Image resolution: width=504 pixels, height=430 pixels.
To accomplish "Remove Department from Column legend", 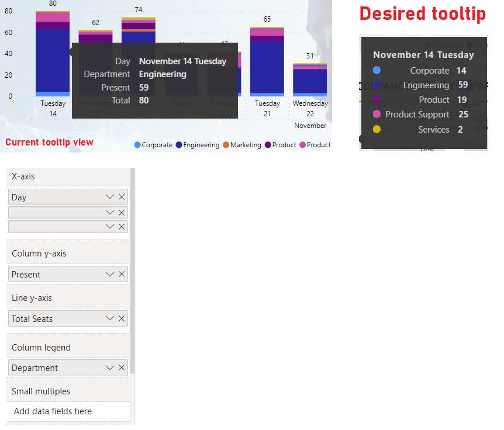I will (x=122, y=367).
